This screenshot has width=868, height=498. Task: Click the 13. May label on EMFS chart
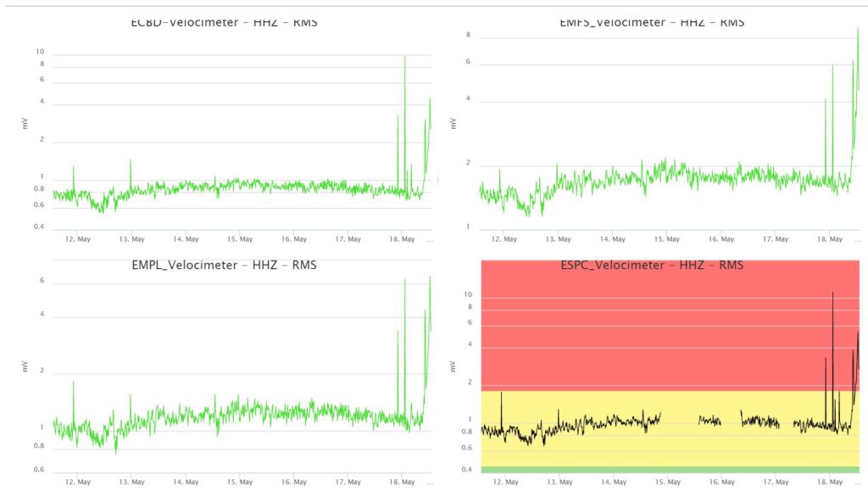[558, 239]
